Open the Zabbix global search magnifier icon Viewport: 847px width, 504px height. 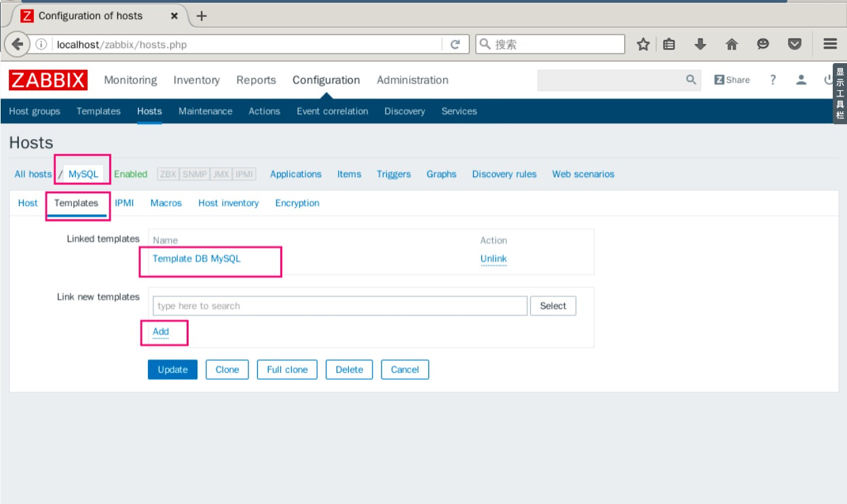[x=690, y=80]
